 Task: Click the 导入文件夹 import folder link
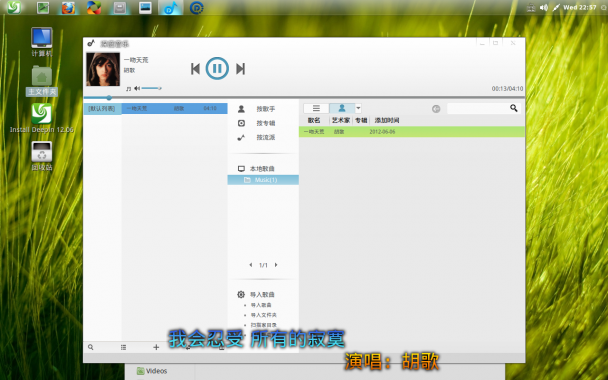pyautogui.click(x=264, y=315)
